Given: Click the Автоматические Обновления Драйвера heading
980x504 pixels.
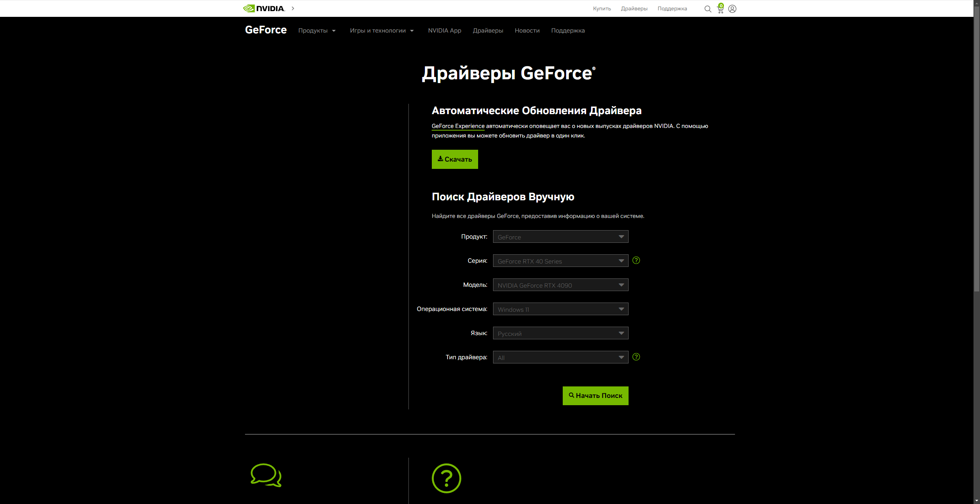Looking at the screenshot, I should (x=536, y=111).
